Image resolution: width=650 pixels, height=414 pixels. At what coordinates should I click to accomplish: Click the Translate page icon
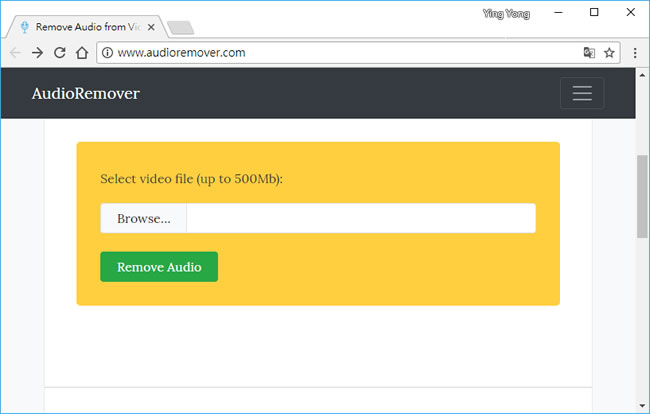(589, 53)
